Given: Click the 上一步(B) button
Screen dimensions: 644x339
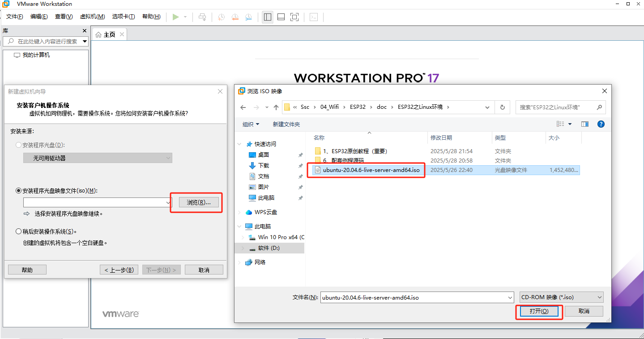Looking at the screenshot, I should tap(119, 270).
